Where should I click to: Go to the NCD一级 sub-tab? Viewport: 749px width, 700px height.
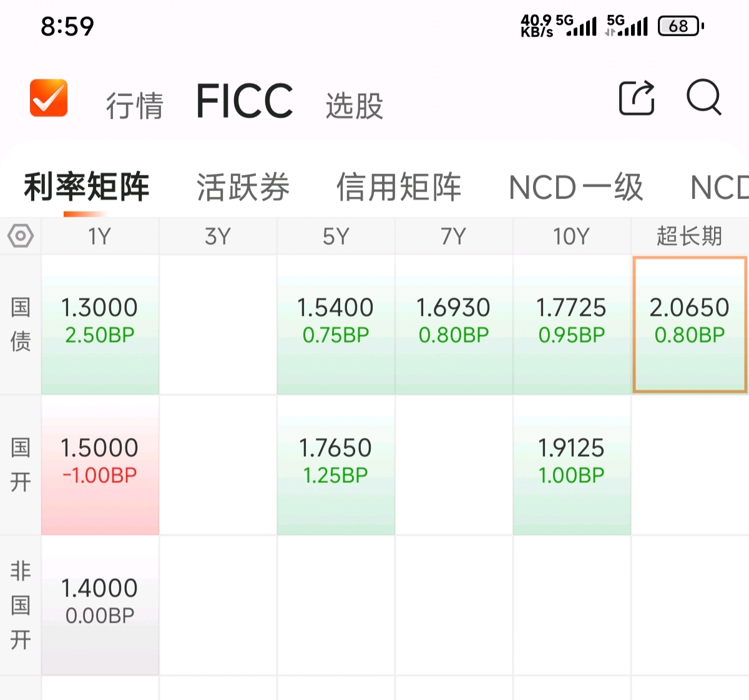pos(576,187)
